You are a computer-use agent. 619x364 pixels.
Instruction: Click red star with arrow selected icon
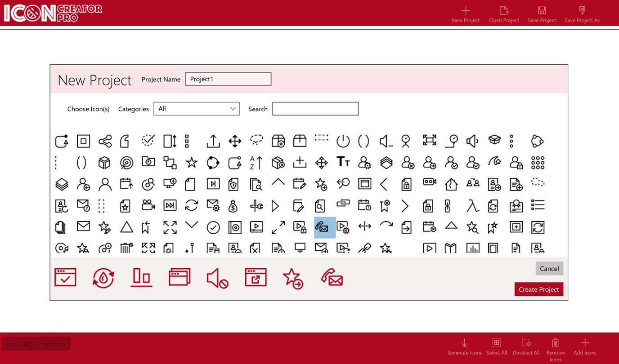pyautogui.click(x=293, y=278)
